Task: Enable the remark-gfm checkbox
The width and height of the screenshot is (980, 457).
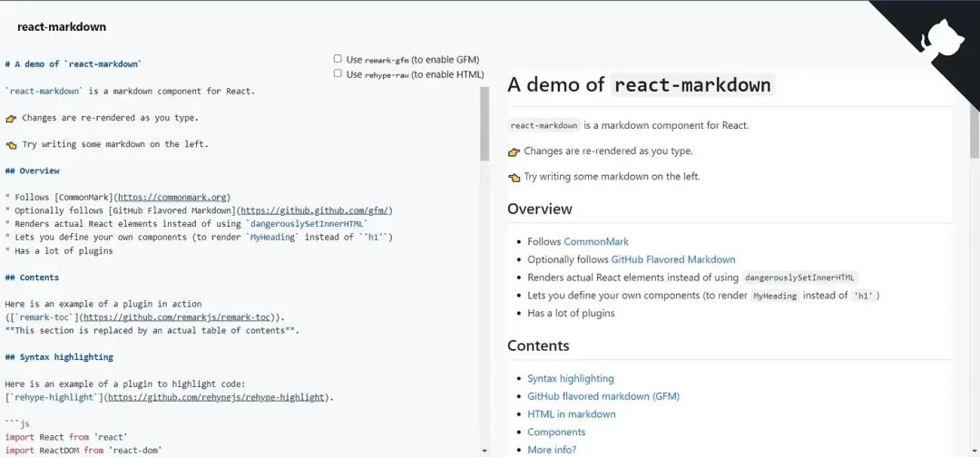Action: point(338,59)
